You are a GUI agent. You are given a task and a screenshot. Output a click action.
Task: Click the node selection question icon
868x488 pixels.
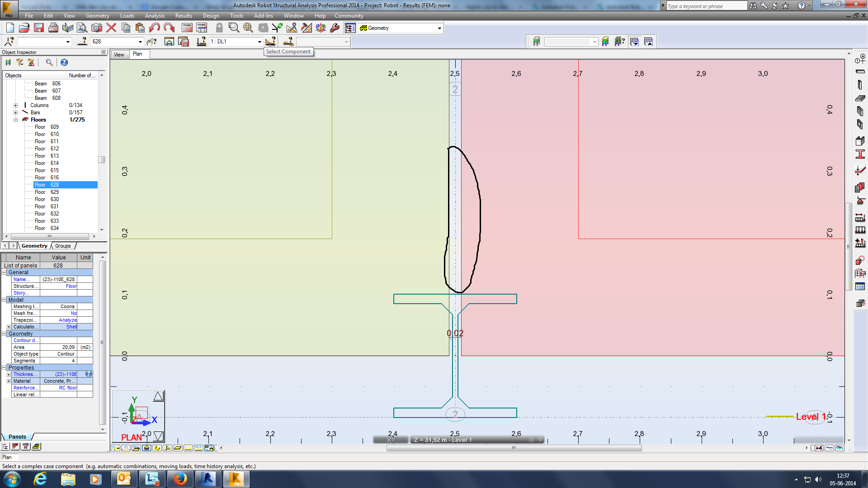(9, 42)
